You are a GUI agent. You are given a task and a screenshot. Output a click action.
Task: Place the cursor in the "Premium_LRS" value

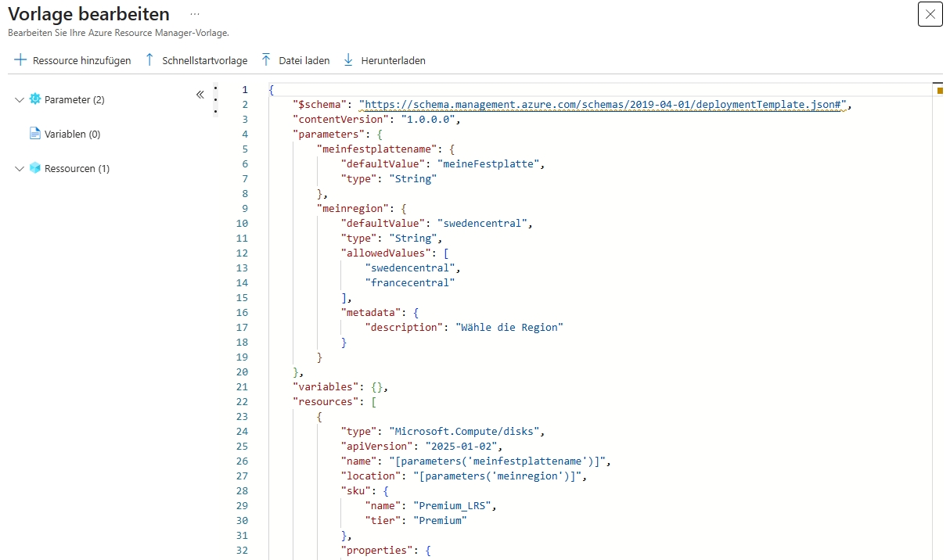point(454,505)
